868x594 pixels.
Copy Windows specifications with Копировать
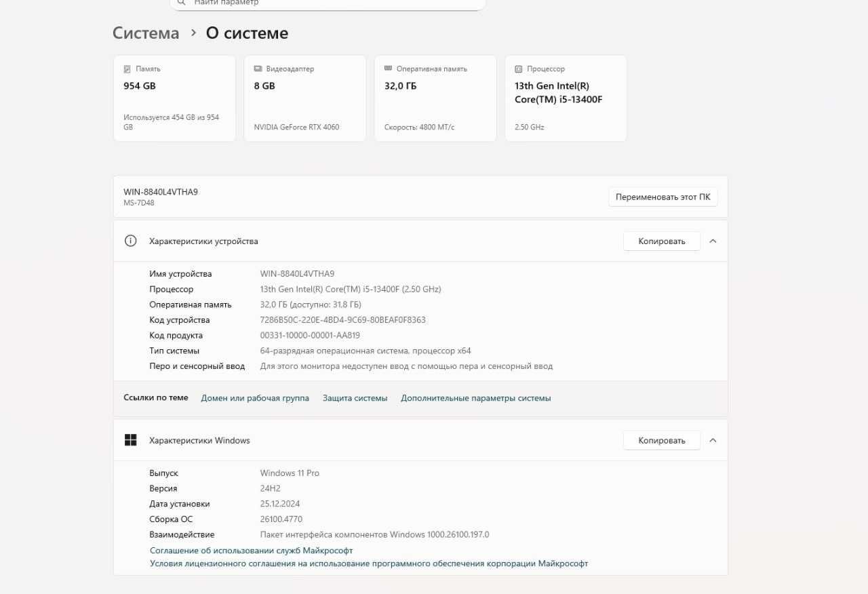tap(662, 441)
